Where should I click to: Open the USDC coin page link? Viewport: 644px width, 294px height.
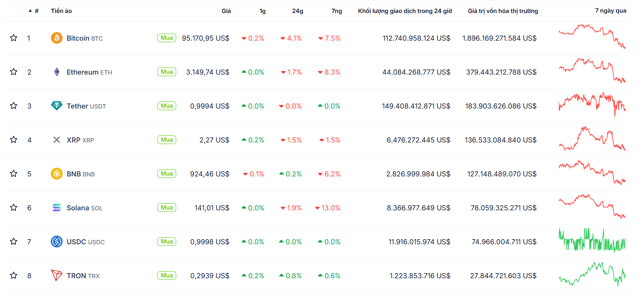coord(86,242)
